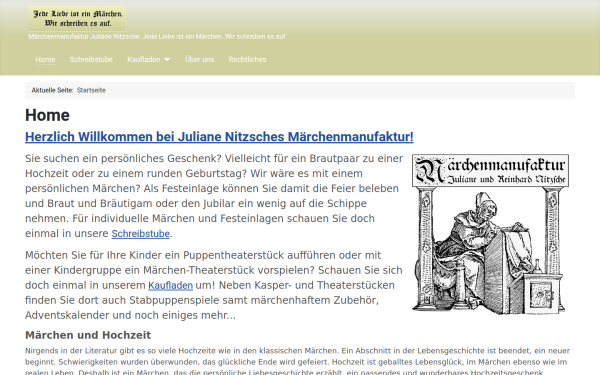Expand the Kaufladen dropdown arrow
The height and width of the screenshot is (375, 600).
(167, 60)
